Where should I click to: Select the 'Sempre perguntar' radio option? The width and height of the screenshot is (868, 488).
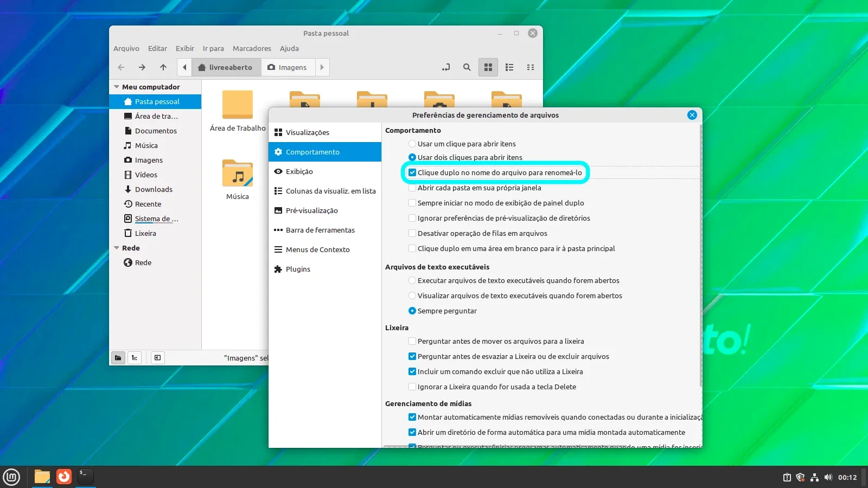442,311
